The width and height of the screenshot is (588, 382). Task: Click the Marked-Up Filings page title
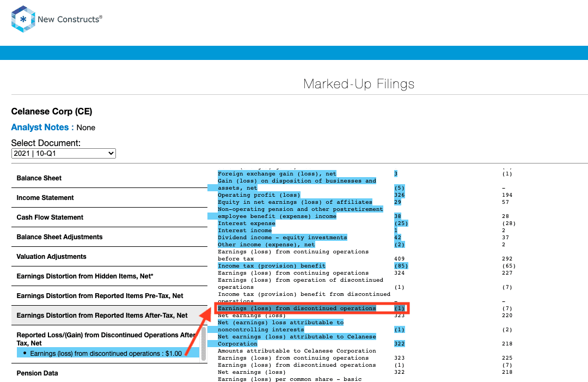pyautogui.click(x=359, y=84)
